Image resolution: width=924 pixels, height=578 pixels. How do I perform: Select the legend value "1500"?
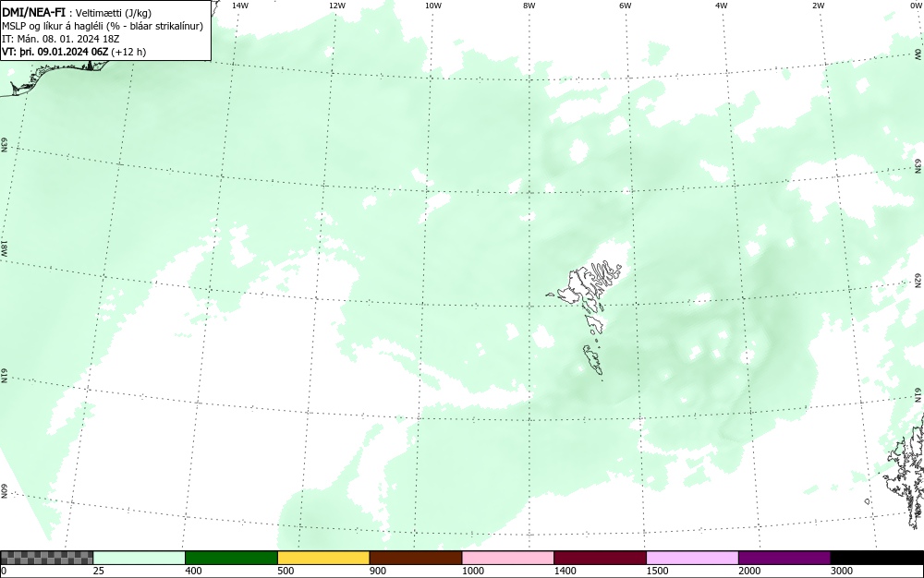(657, 571)
